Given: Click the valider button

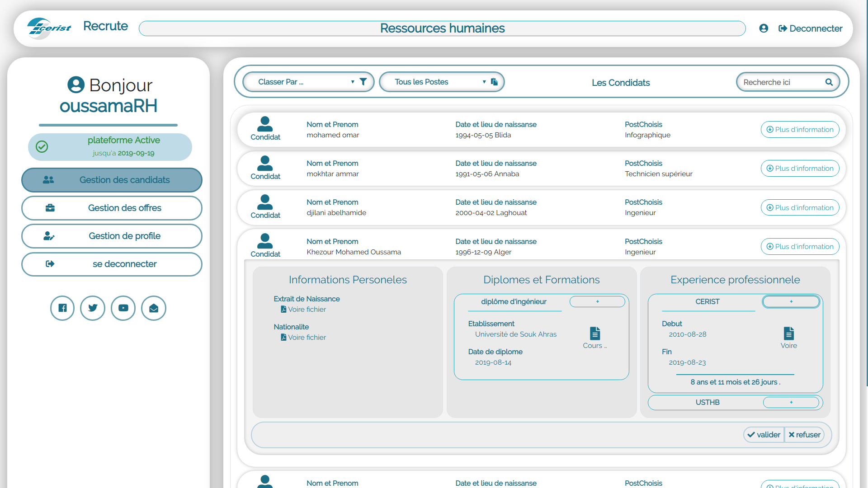Looking at the screenshot, I should pyautogui.click(x=764, y=435).
